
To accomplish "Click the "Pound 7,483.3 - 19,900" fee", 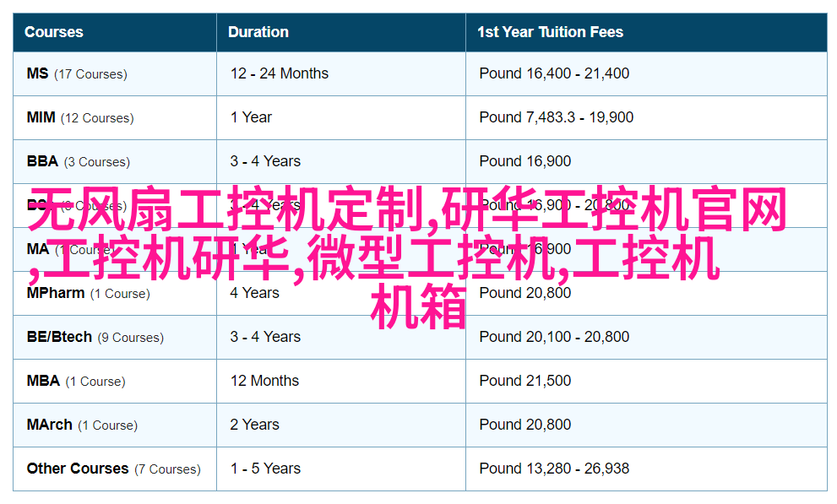I will click(557, 117).
